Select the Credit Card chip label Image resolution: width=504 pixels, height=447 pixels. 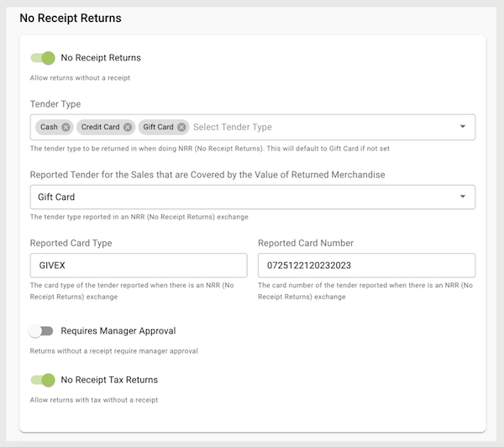100,128
